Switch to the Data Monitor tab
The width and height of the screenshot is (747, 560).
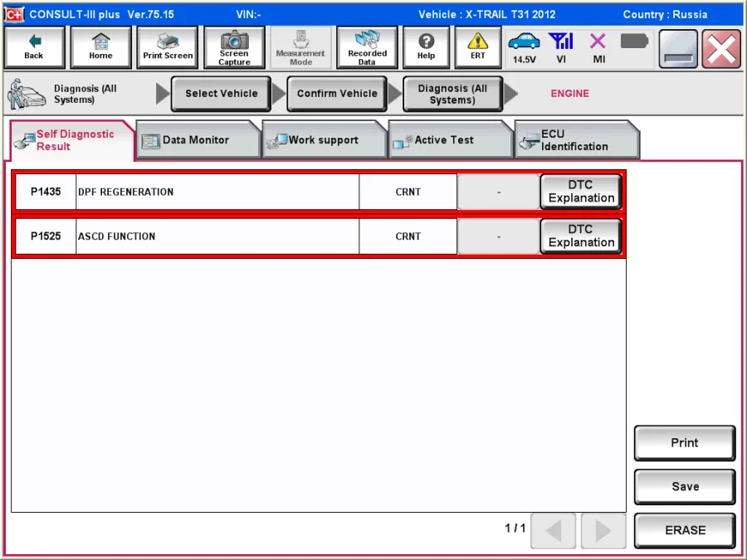tap(198, 140)
